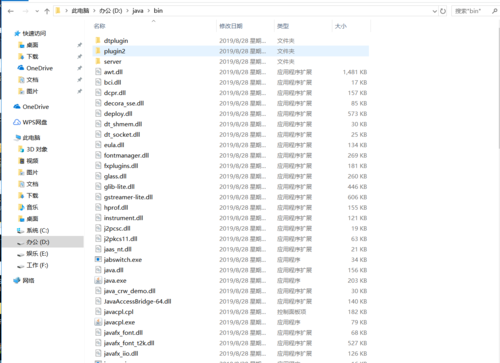
Task: Select the file javafx_font.dll
Action: coord(123,333)
